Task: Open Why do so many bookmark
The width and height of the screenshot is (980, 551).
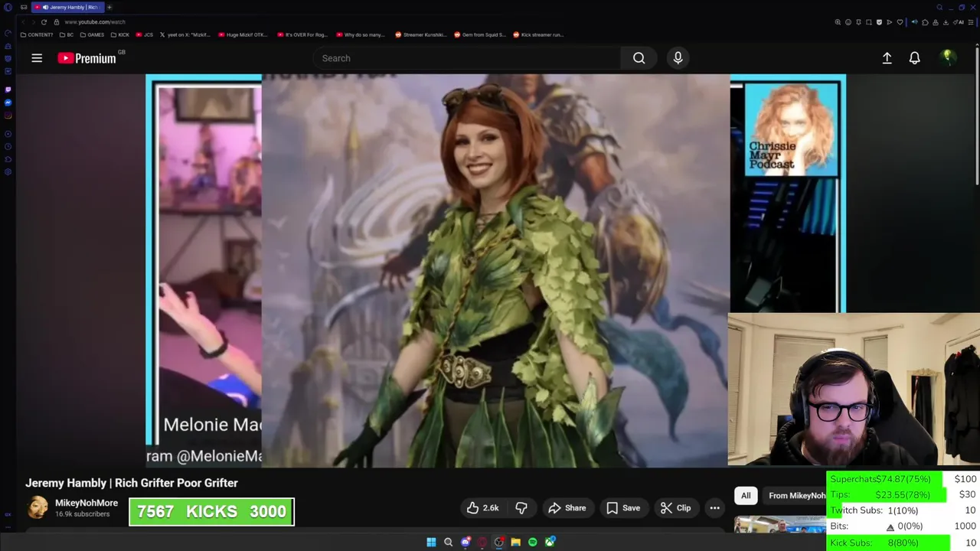Action: click(x=361, y=34)
